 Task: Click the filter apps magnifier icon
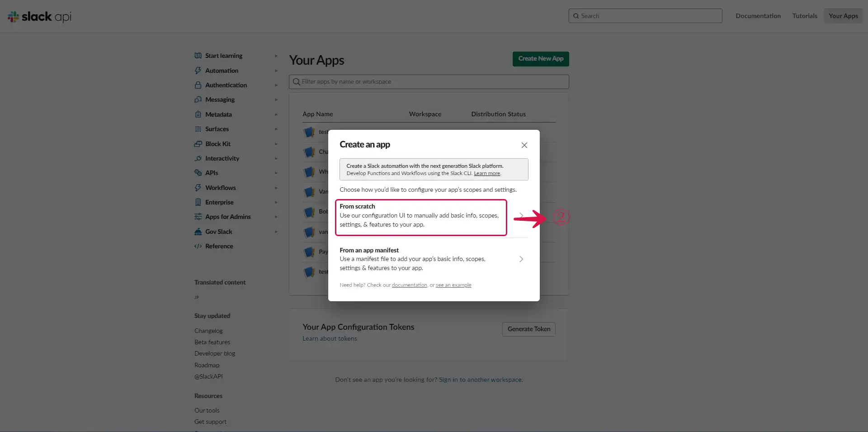(x=297, y=82)
